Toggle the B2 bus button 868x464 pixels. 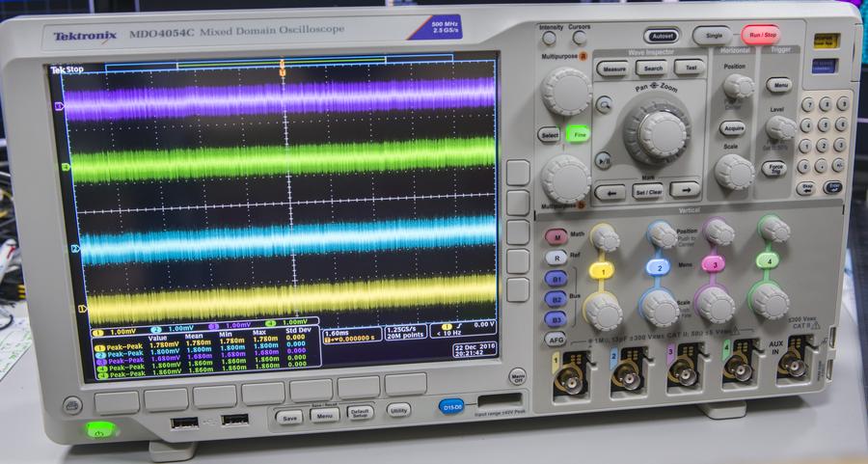[556, 299]
